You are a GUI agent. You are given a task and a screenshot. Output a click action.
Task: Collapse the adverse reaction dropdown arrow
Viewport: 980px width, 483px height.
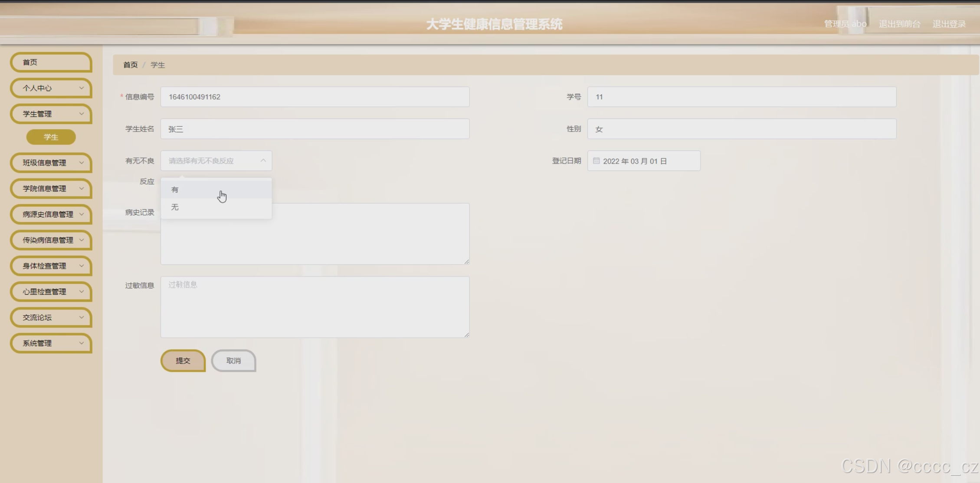pos(263,161)
